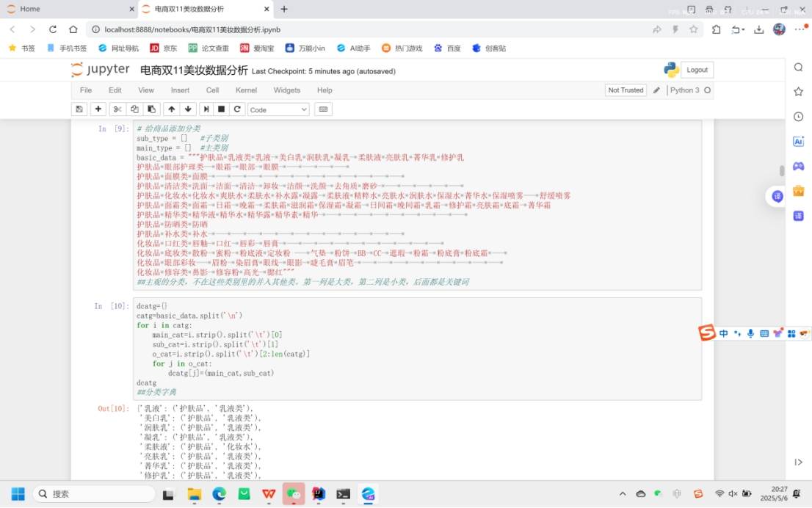Log out of Jupyter
This screenshot has width=812, height=508.
[697, 70]
